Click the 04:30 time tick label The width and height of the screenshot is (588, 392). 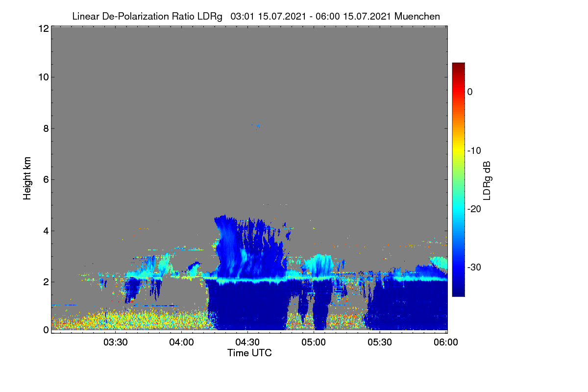tap(248, 343)
